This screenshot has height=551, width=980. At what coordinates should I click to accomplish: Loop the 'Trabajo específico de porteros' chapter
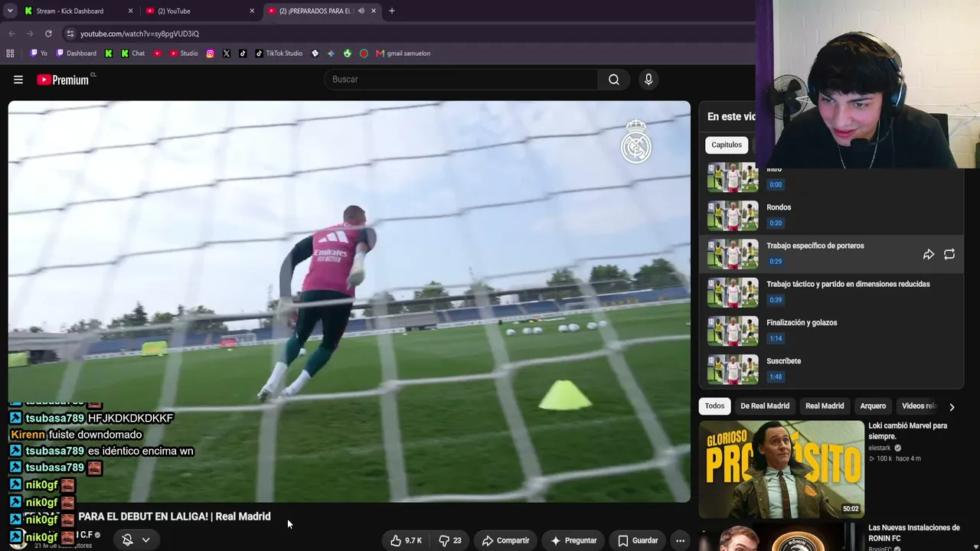coord(949,254)
